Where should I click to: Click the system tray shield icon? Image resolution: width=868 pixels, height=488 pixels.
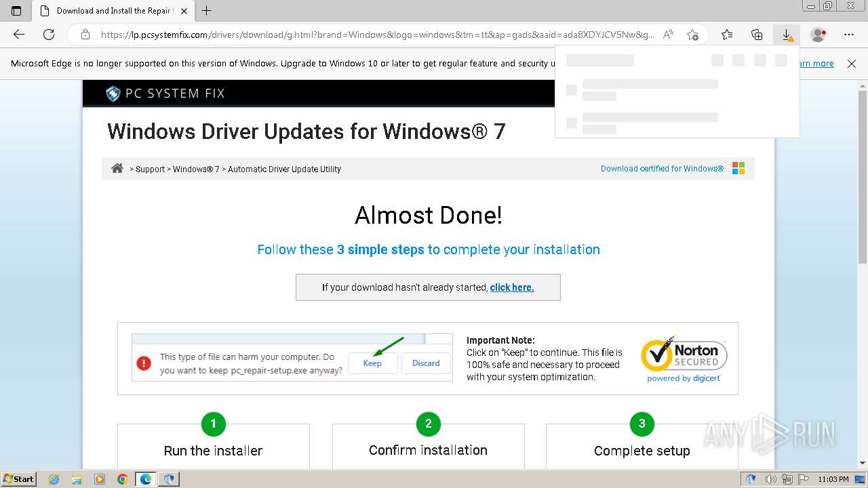pyautogui.click(x=751, y=479)
